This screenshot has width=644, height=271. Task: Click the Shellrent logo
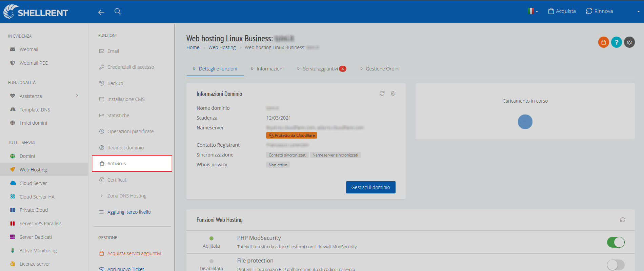(x=36, y=12)
